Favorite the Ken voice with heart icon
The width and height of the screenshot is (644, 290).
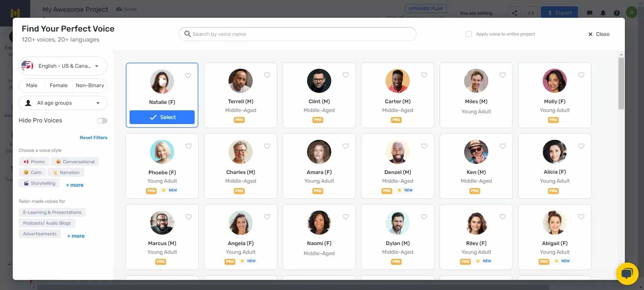503,146
